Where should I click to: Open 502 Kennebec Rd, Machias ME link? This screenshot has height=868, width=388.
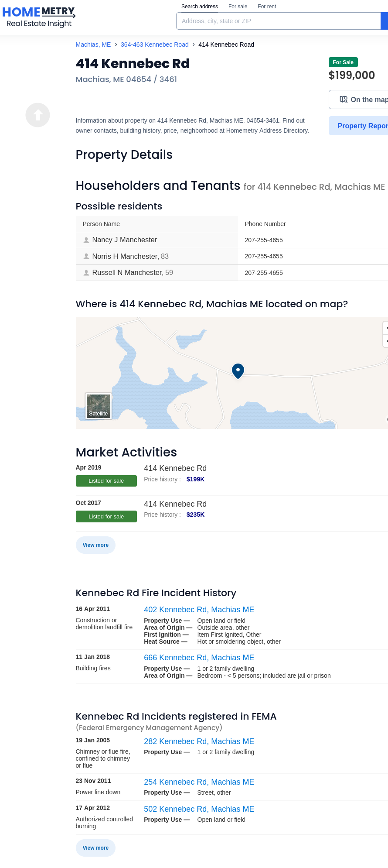pos(199,809)
